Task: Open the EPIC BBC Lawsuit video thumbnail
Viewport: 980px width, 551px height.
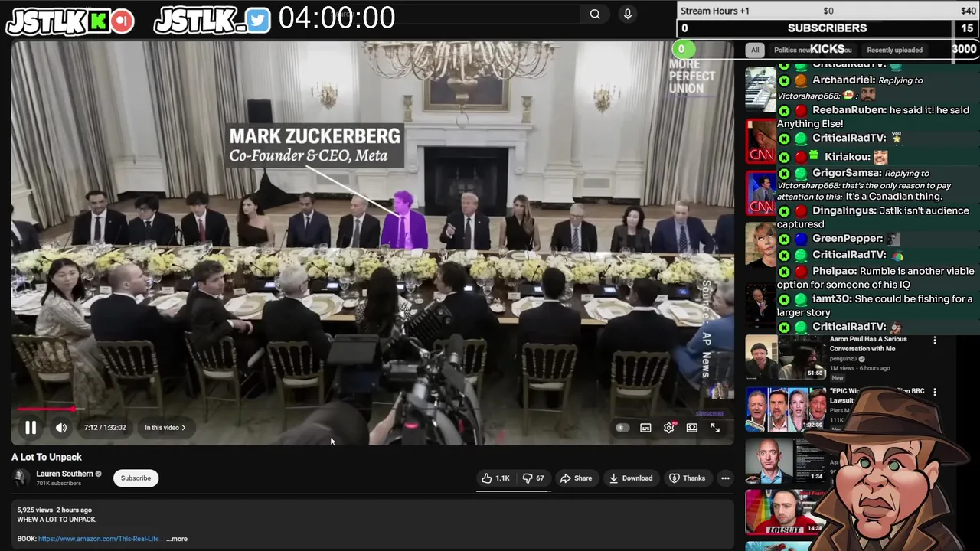Action: pos(786,409)
